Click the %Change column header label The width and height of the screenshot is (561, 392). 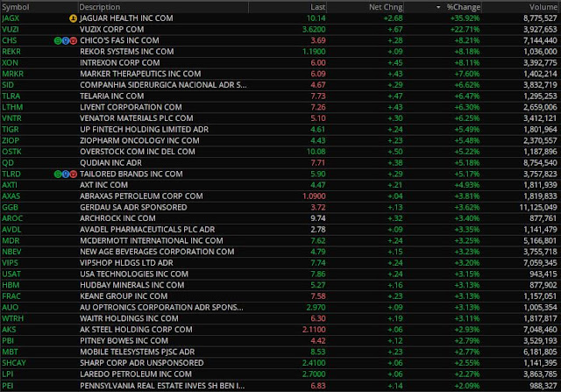pos(464,7)
